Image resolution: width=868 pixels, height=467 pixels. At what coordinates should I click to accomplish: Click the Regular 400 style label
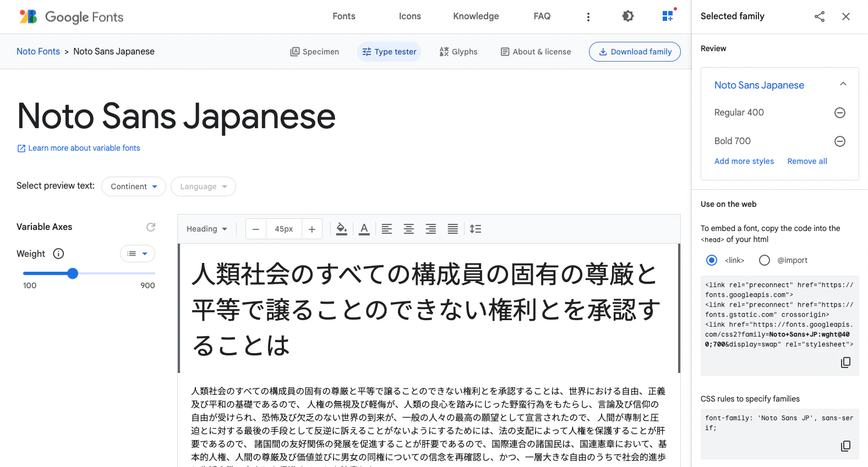pos(739,112)
